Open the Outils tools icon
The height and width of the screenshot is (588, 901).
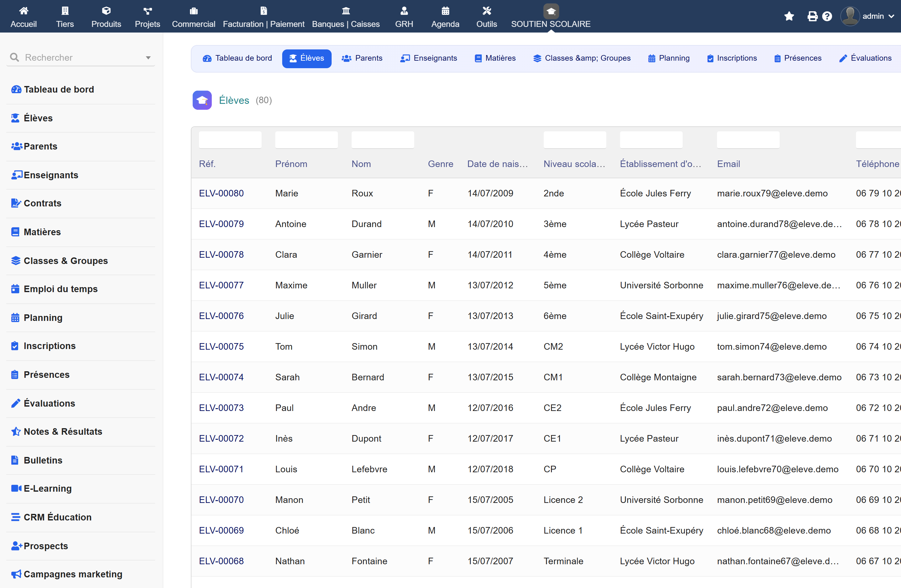click(486, 11)
